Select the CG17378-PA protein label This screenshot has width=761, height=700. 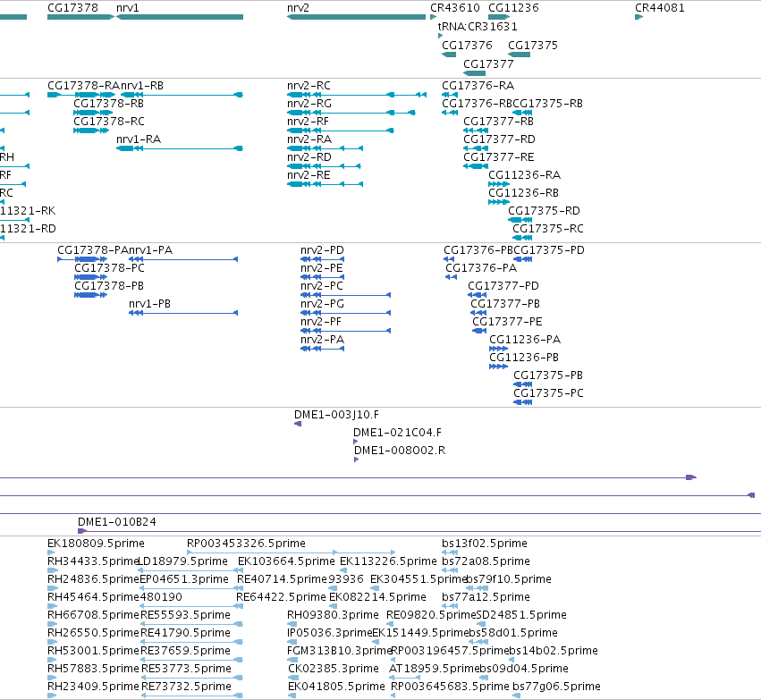93,249
